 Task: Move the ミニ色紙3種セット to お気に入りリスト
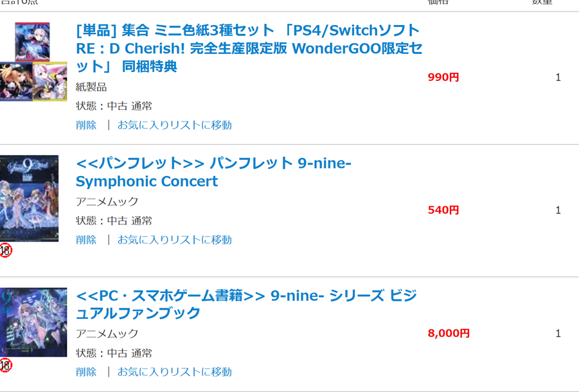tap(174, 125)
